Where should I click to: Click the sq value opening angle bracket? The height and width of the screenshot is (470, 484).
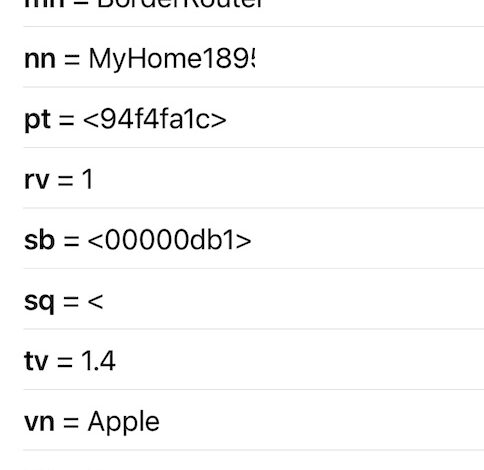(x=96, y=301)
